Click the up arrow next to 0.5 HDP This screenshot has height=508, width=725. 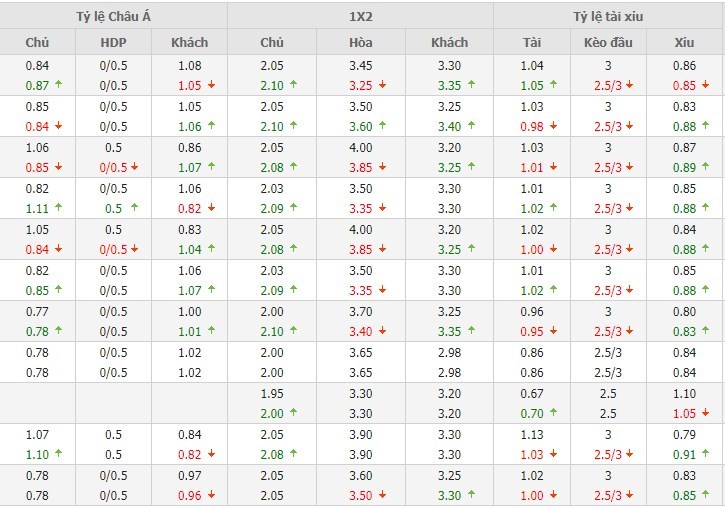pos(136,208)
